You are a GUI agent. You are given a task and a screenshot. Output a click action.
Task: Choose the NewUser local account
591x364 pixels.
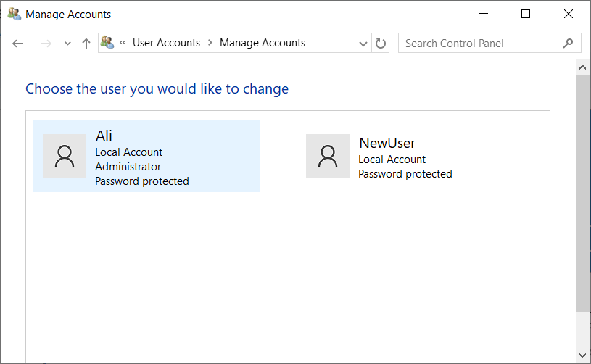pyautogui.click(x=405, y=156)
